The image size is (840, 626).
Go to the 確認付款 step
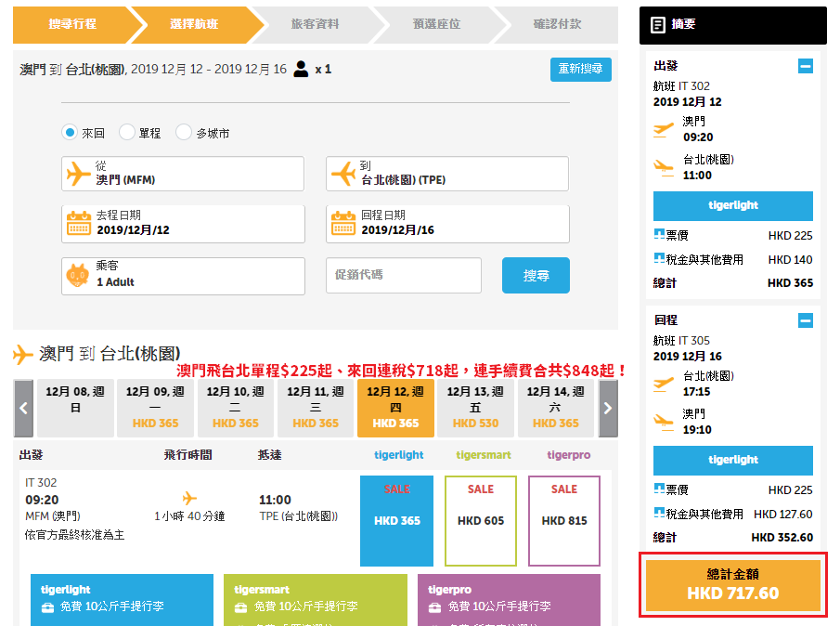(557, 24)
